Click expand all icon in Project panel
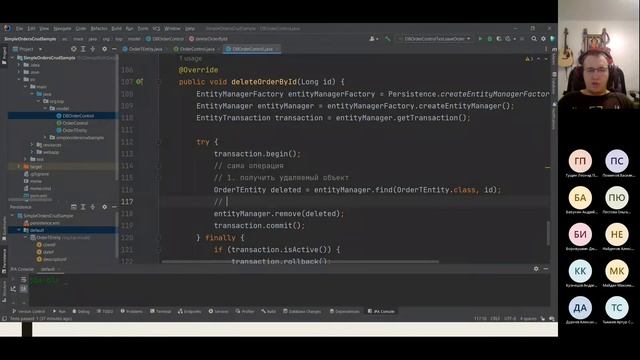640x360 pixels. (83, 49)
